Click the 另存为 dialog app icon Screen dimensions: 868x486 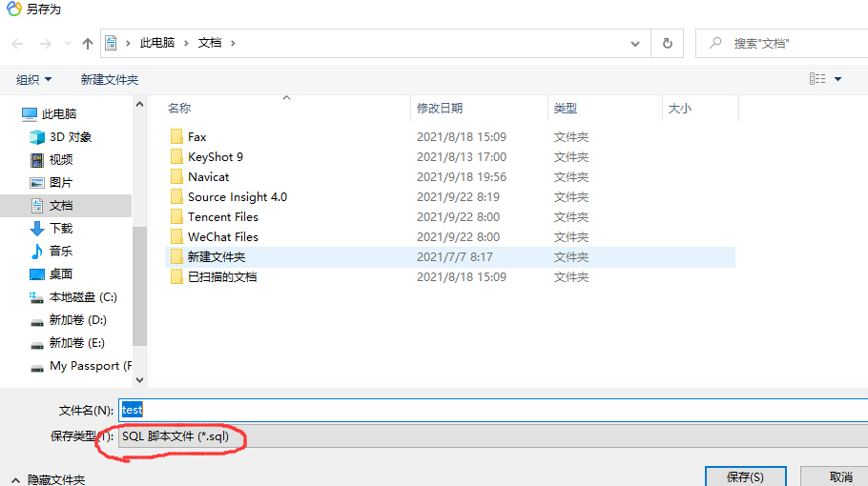pos(14,9)
